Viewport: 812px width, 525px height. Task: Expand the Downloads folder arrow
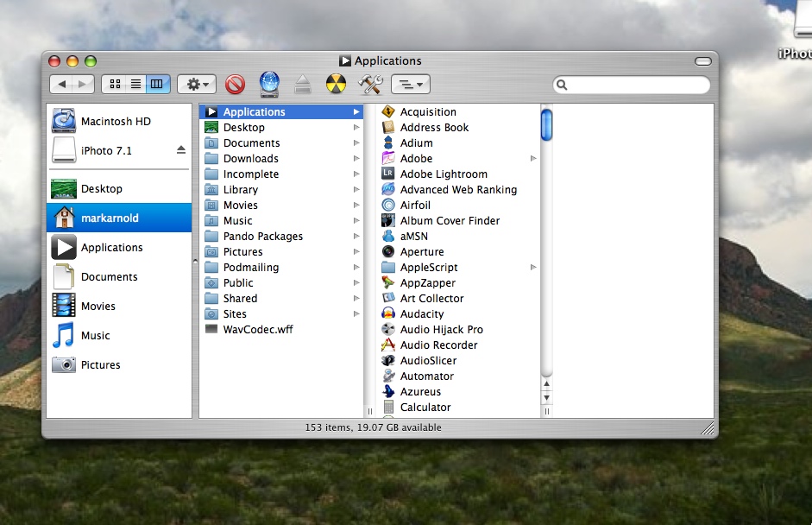(356, 159)
